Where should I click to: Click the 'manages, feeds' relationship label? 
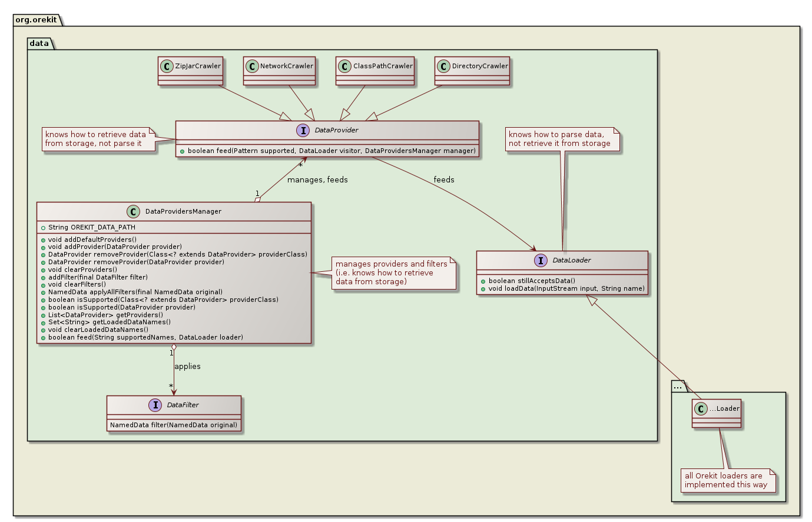coord(317,180)
